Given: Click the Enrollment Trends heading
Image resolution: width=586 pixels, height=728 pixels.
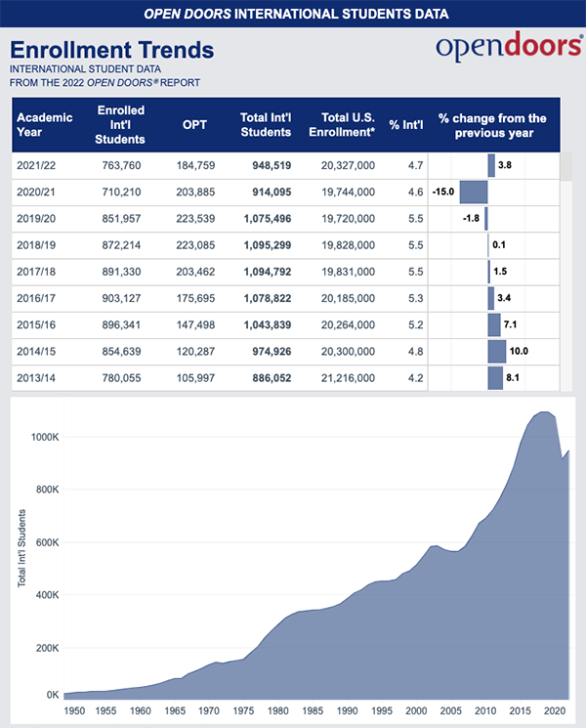Looking at the screenshot, I should click(x=111, y=50).
